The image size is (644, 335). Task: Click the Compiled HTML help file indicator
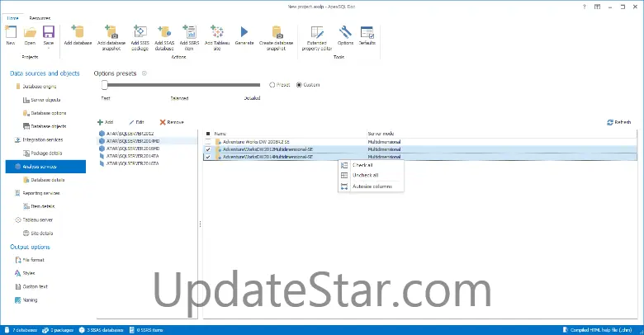click(x=597, y=330)
